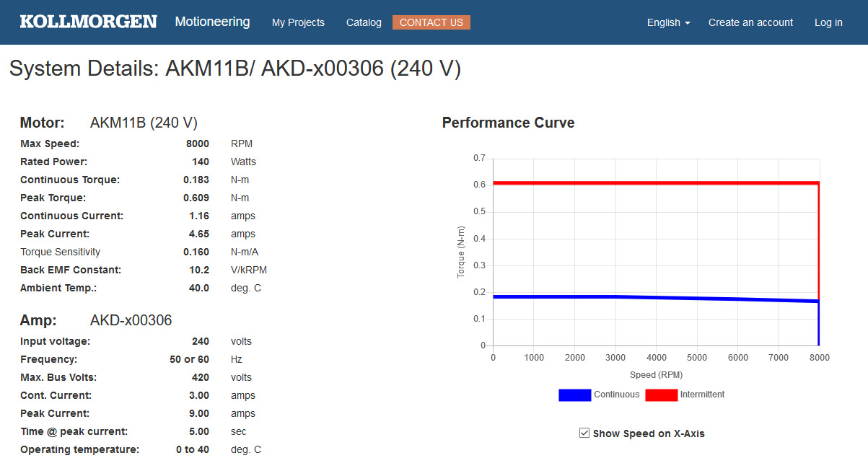Expand the English language dropdown

pos(668,22)
